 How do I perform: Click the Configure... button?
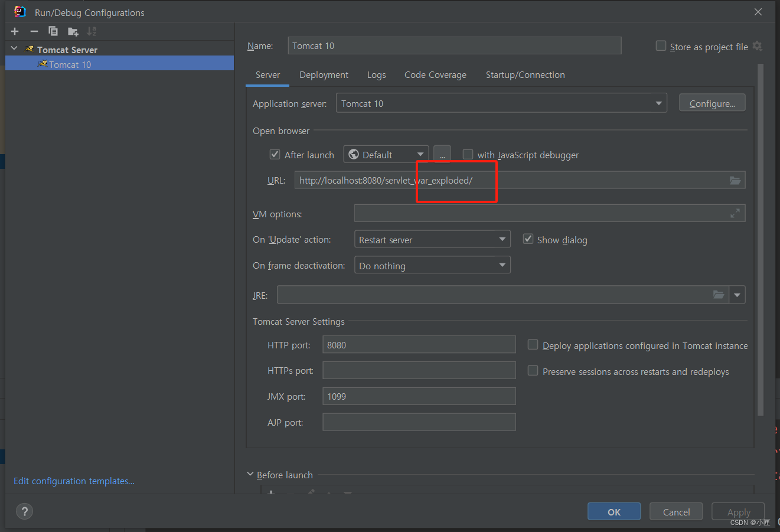coord(712,103)
